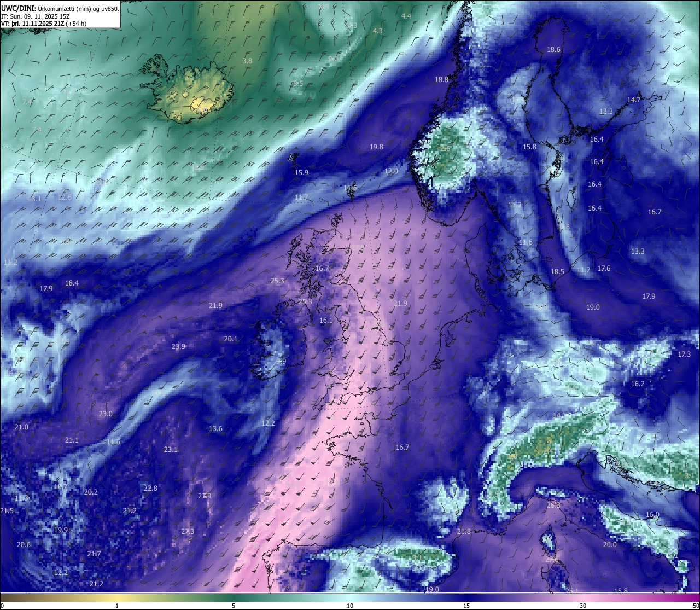
Task: Click the 15 tick on the colour scale
Action: (x=466, y=606)
